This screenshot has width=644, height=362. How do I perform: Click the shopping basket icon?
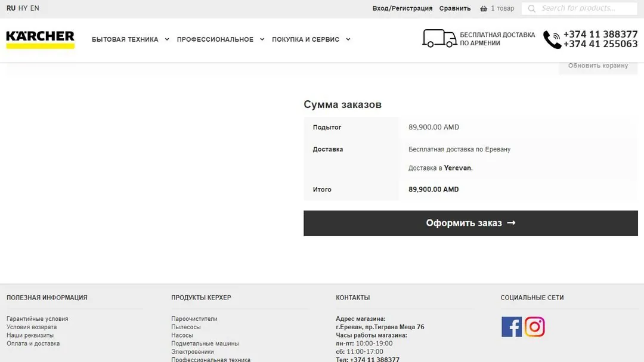(484, 8)
